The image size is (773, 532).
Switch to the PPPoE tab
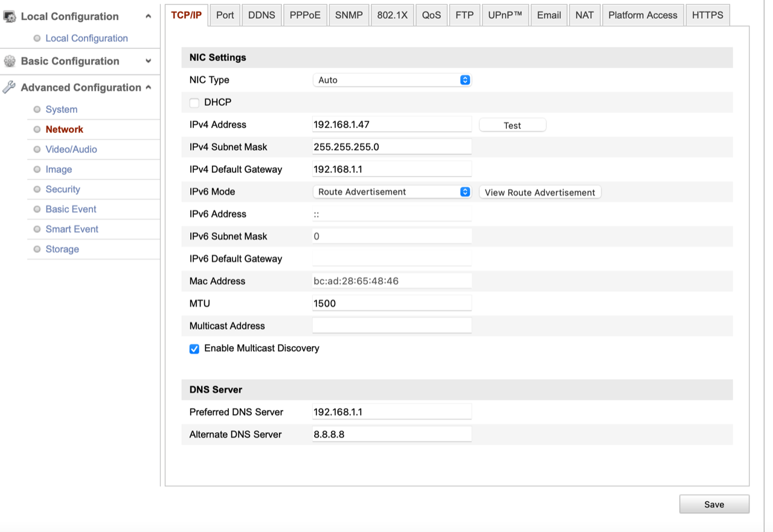pos(305,15)
